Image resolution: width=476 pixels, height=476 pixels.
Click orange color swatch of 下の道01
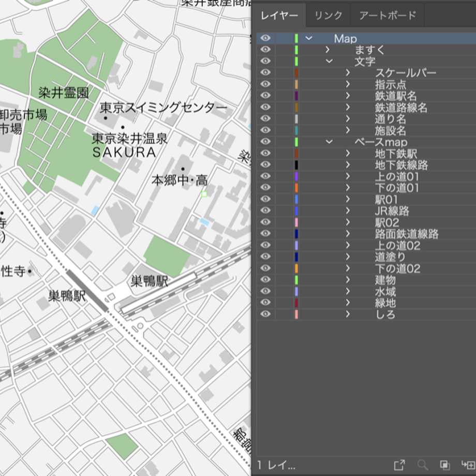click(296, 188)
